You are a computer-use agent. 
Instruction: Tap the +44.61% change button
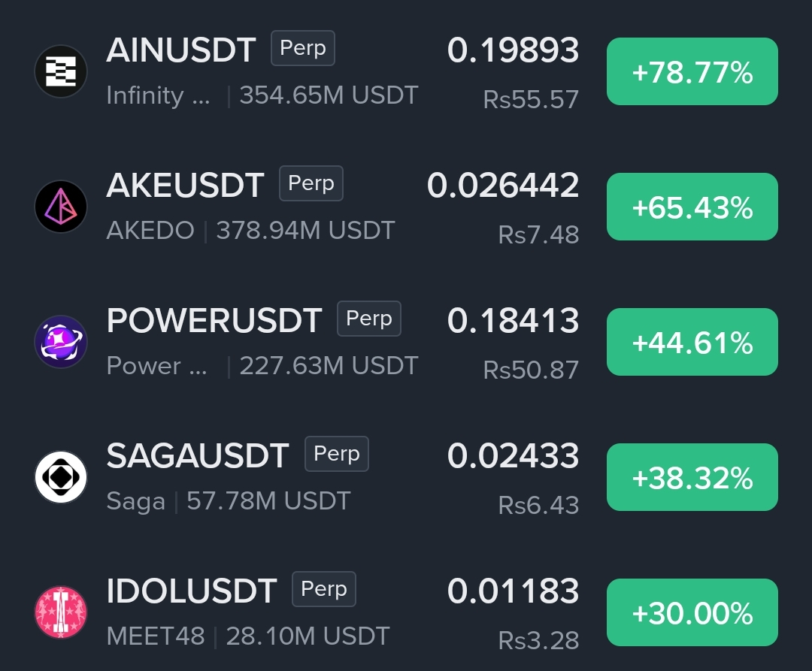[x=692, y=342]
